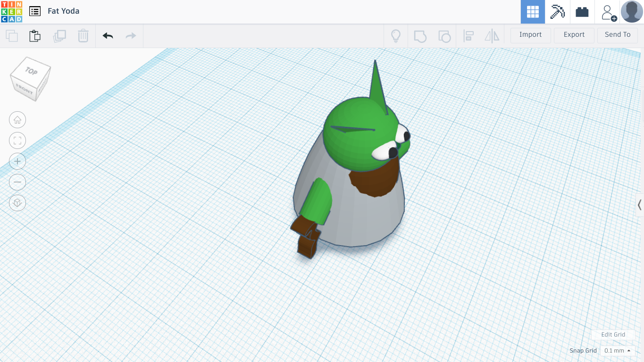
Task: Undo the last action
Action: 108,36
